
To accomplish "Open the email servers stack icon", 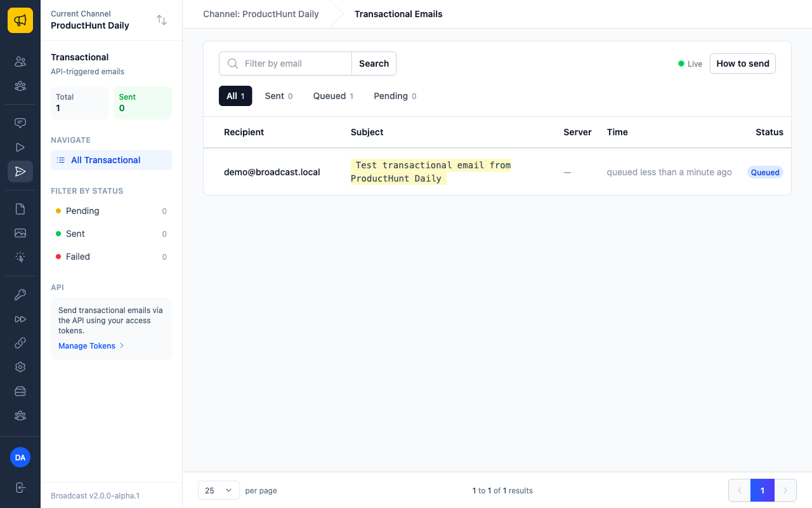I will (x=20, y=391).
